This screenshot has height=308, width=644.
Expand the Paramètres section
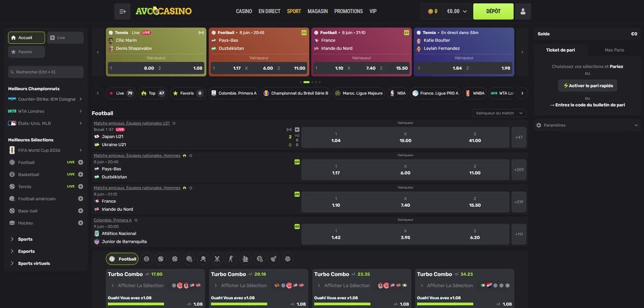[x=587, y=125]
